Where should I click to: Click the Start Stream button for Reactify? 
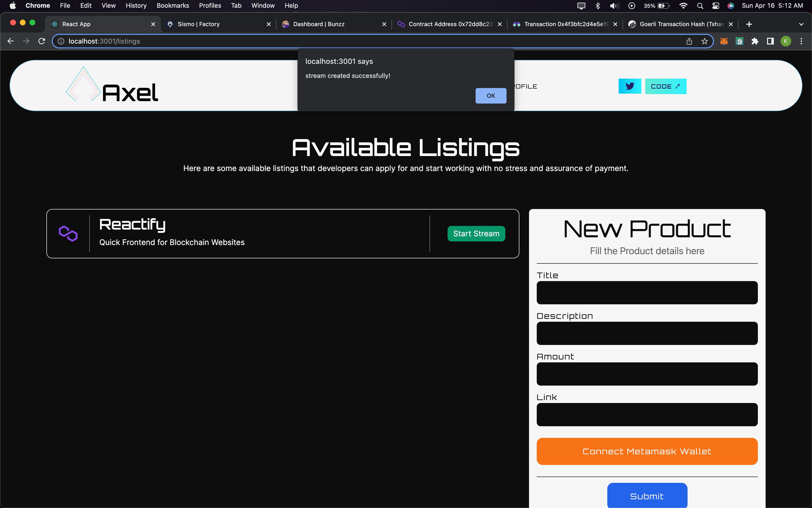point(476,233)
